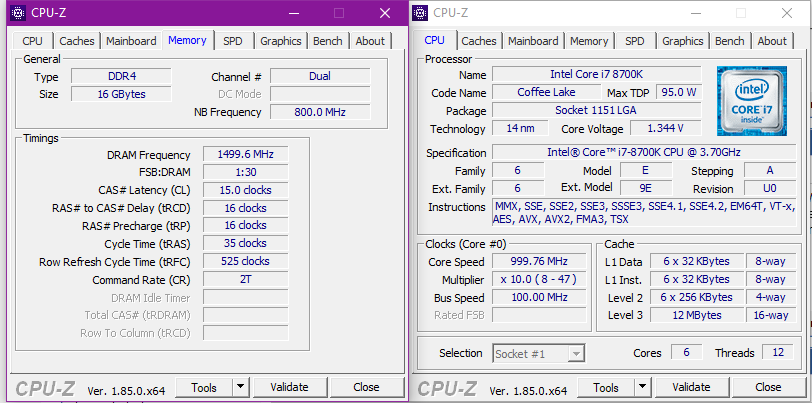This screenshot has width=812, height=403.
Task: Close left CPU-Z window with X
Action: [x=385, y=13]
